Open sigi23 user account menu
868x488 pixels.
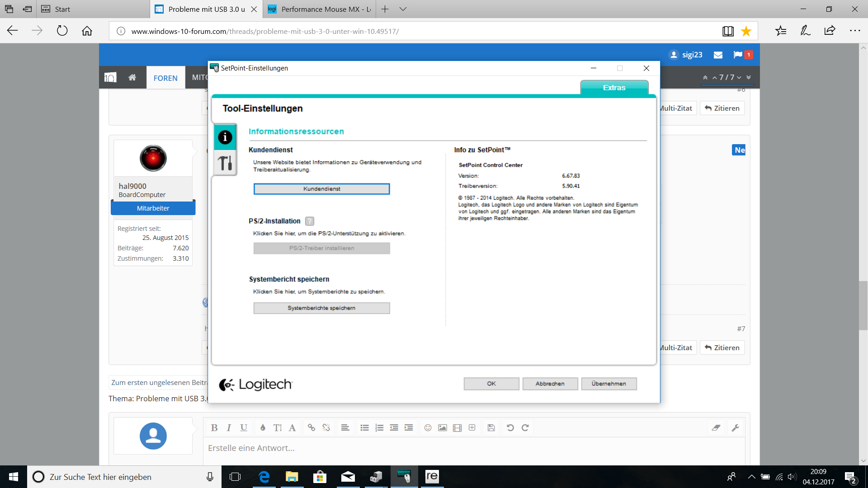click(686, 55)
